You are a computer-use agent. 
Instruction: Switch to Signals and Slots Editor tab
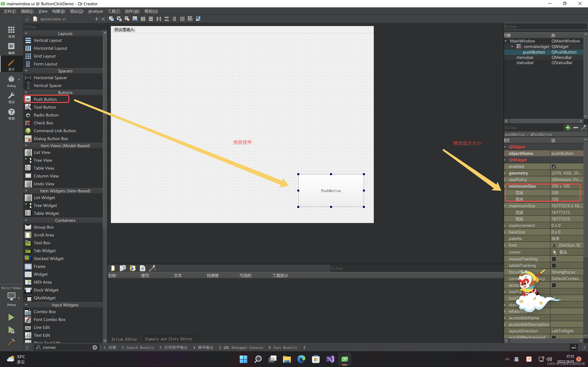168,339
